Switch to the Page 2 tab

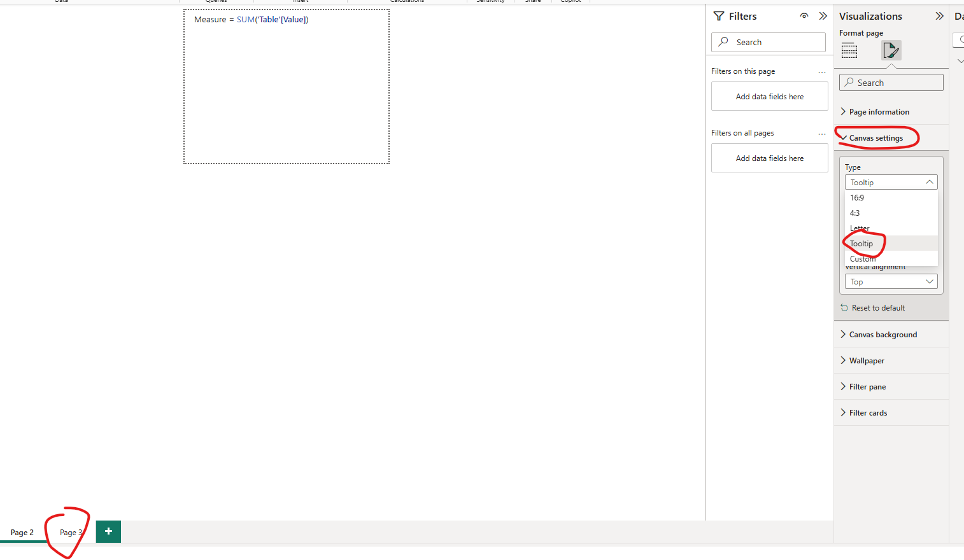pos(22,533)
